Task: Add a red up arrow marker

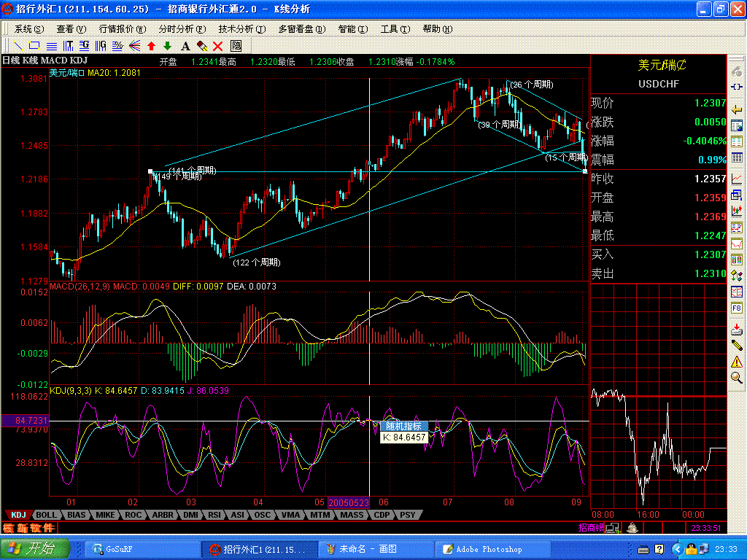Action: pyautogui.click(x=152, y=46)
